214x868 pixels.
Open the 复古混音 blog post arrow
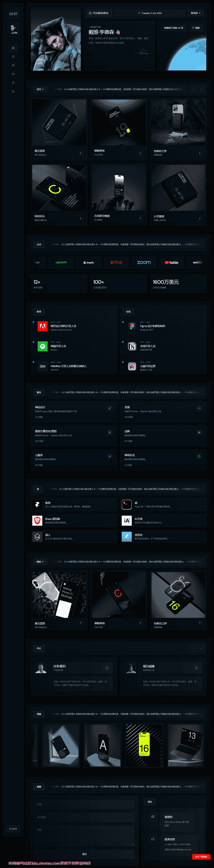80,623
